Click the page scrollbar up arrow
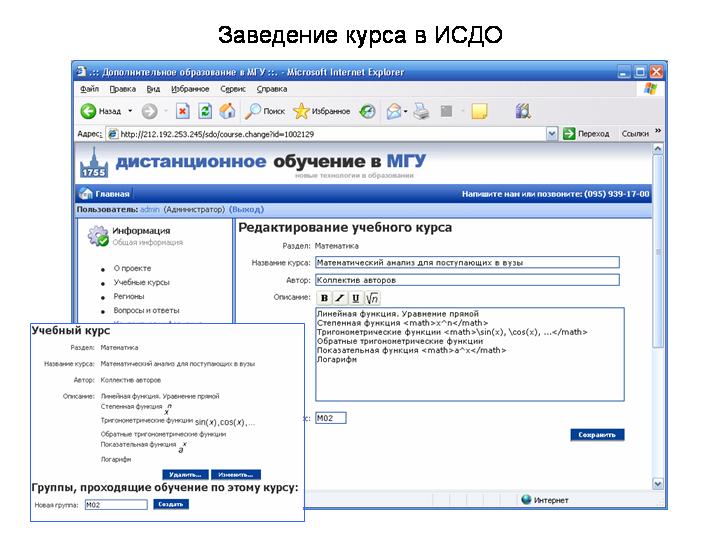The image size is (720, 540). (x=658, y=149)
